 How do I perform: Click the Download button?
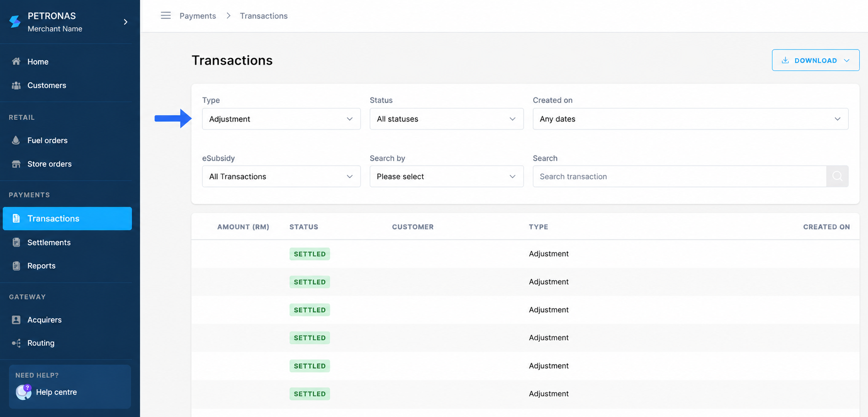click(815, 60)
